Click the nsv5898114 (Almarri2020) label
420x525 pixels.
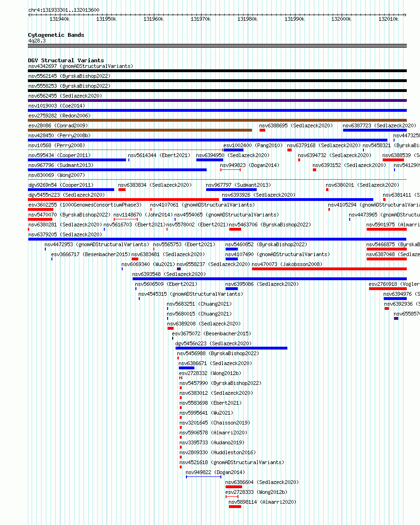(262, 502)
